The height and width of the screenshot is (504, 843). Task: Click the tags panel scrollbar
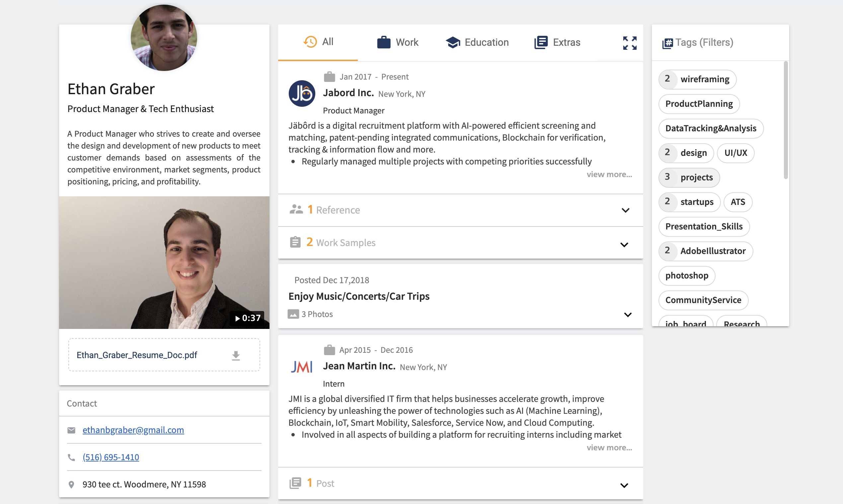(x=786, y=121)
